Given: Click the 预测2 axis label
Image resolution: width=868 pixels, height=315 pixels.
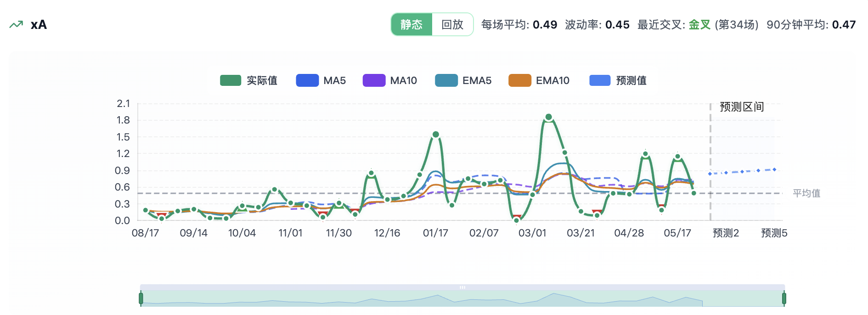Looking at the screenshot, I should click(726, 233).
